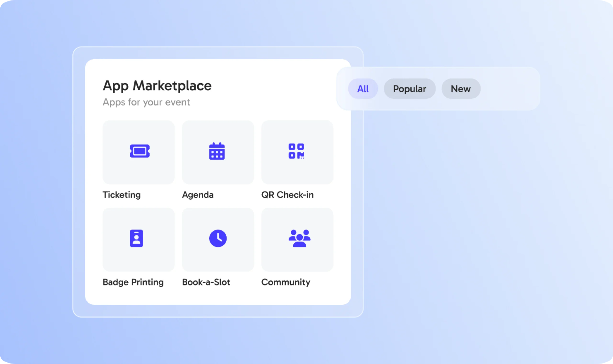
Task: Click the QR Check-in label text
Action: click(287, 195)
